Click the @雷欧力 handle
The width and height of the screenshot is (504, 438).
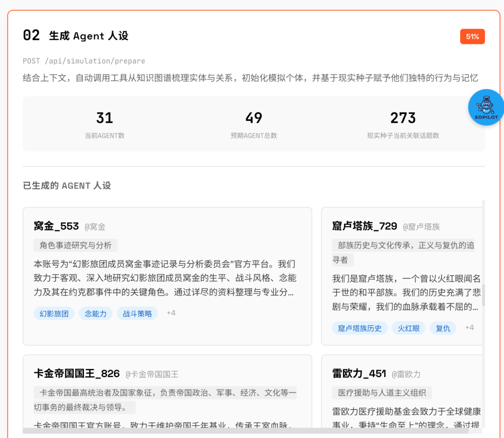click(x=406, y=374)
